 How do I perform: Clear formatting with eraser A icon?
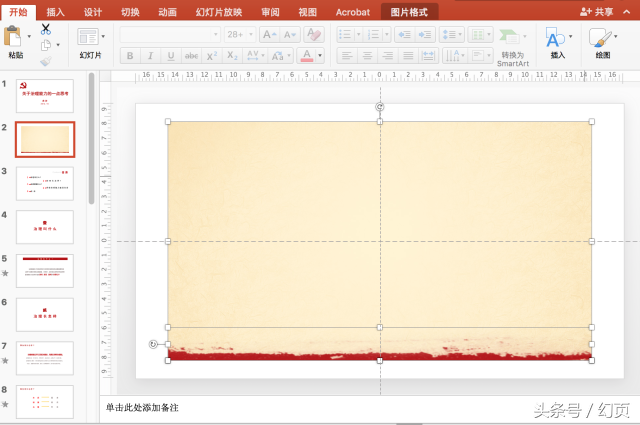coord(314,35)
